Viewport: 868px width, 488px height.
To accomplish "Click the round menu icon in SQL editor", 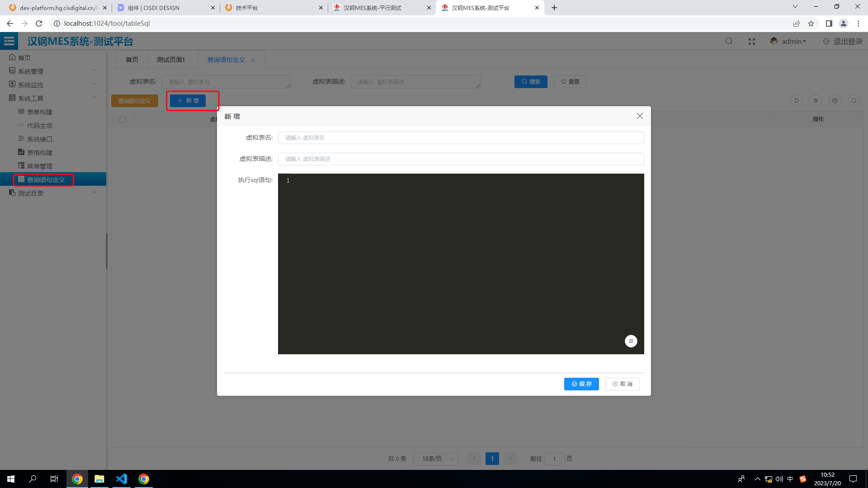I will click(631, 341).
